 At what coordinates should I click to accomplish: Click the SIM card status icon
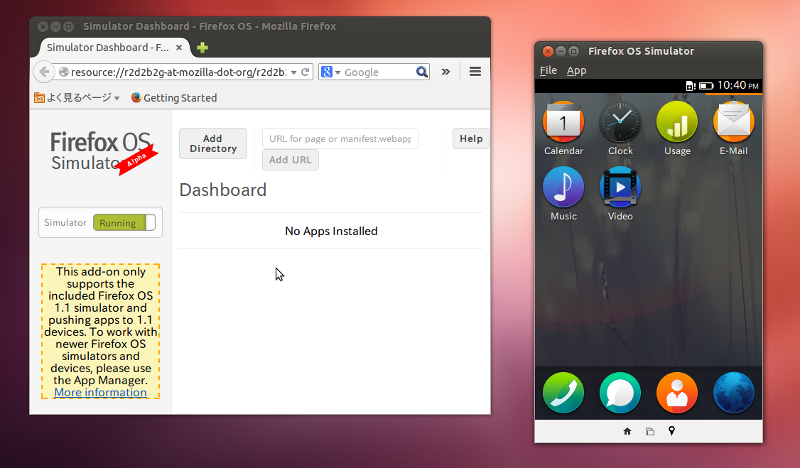point(691,86)
